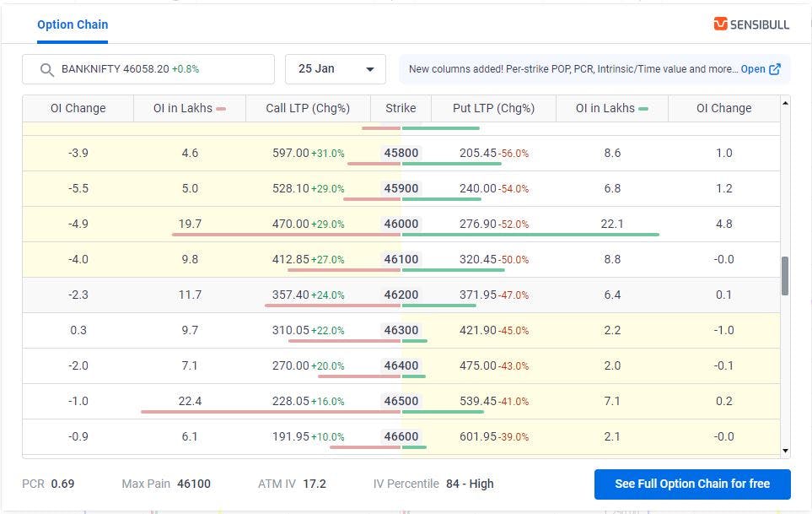
Task: Click the IV Percentile 84 - High value
Action: click(x=470, y=484)
